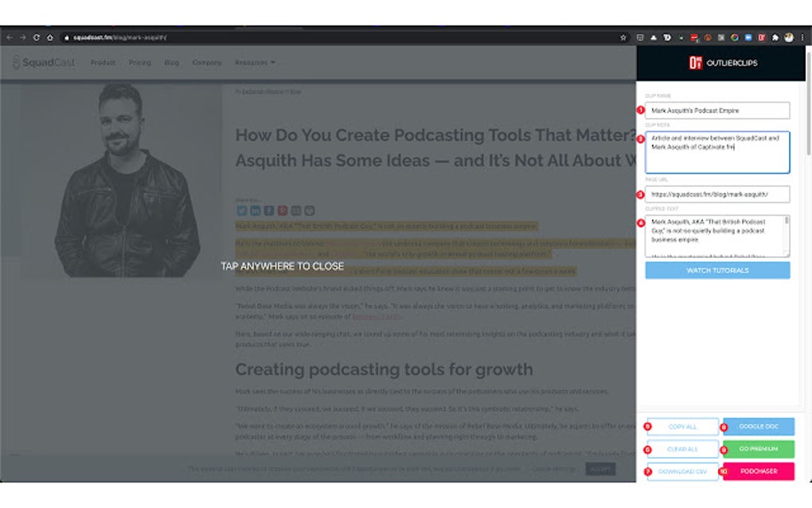Bookmark the page using the star icon
Viewport: 812px width, 508px height.
tap(623, 37)
